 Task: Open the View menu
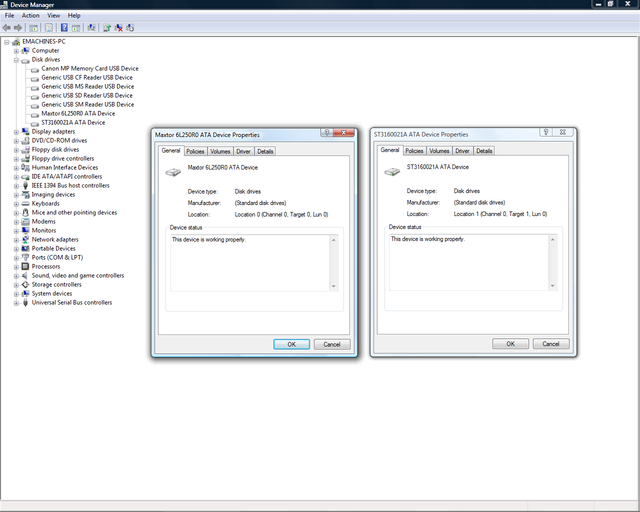coord(54,16)
